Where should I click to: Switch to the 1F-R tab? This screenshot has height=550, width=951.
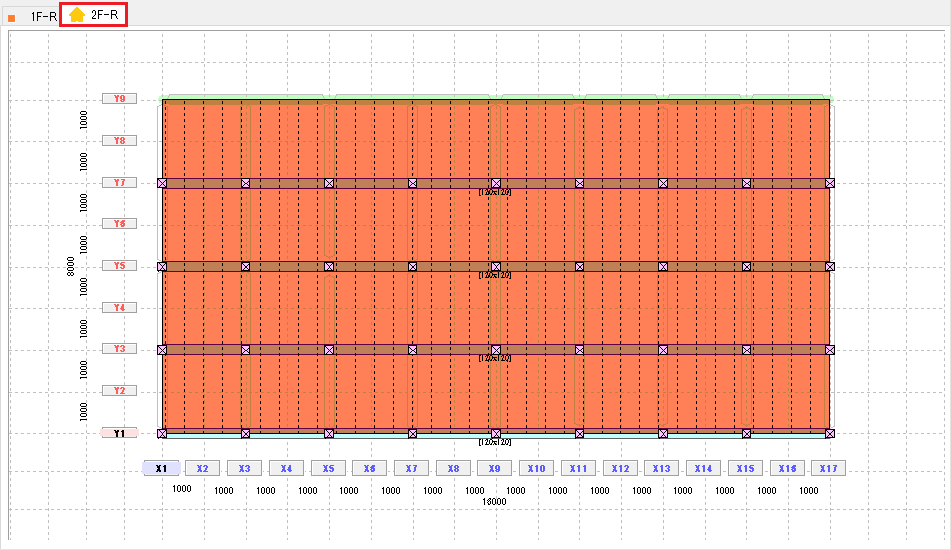34,16
